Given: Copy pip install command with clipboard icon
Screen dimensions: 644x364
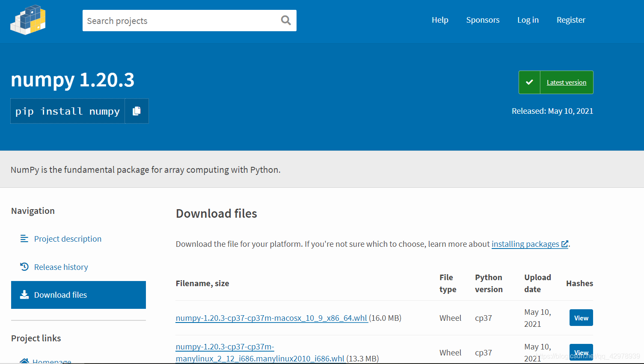Looking at the screenshot, I should click(x=137, y=111).
